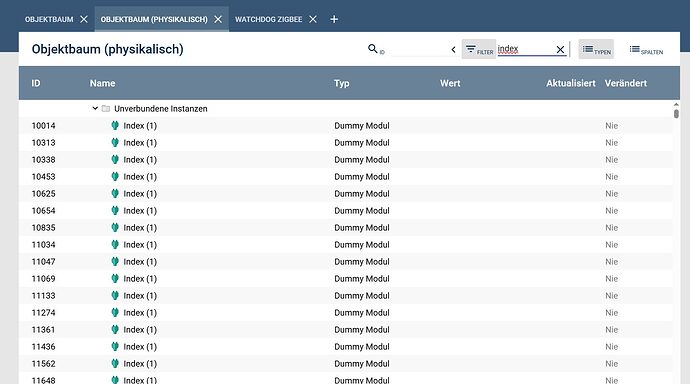The width and height of the screenshot is (690, 384).
Task: Click the ID search magnifier icon
Action: 373,49
